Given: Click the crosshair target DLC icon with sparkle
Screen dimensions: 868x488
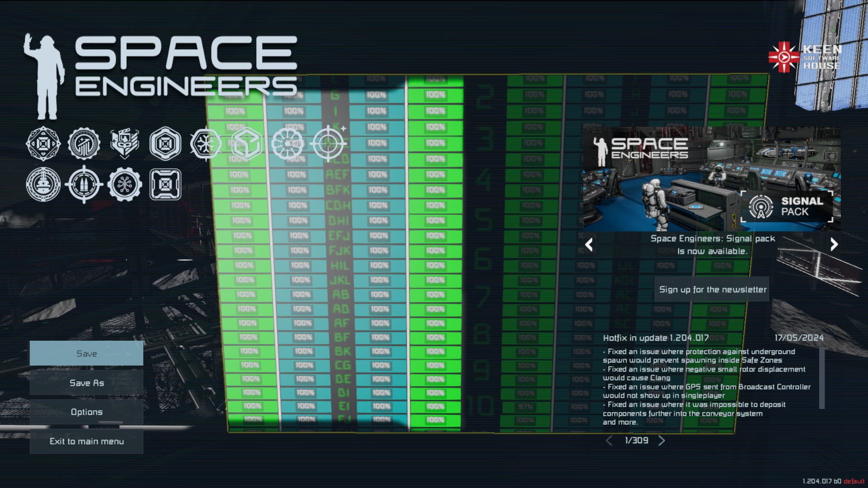Looking at the screenshot, I should click(x=329, y=144).
